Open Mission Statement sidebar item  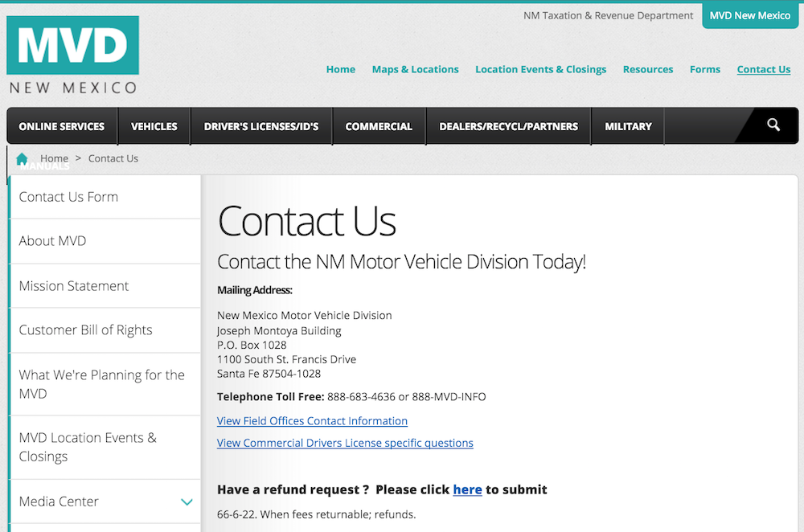click(105, 286)
